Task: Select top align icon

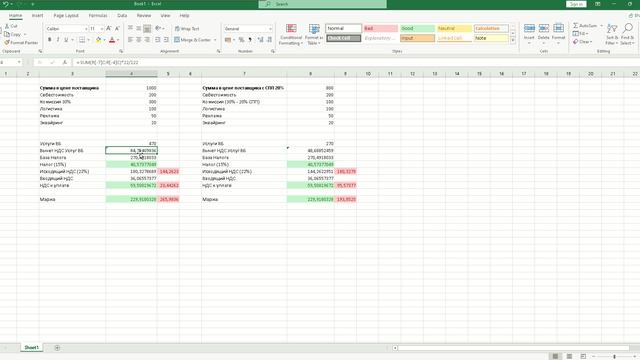Action: [130, 28]
